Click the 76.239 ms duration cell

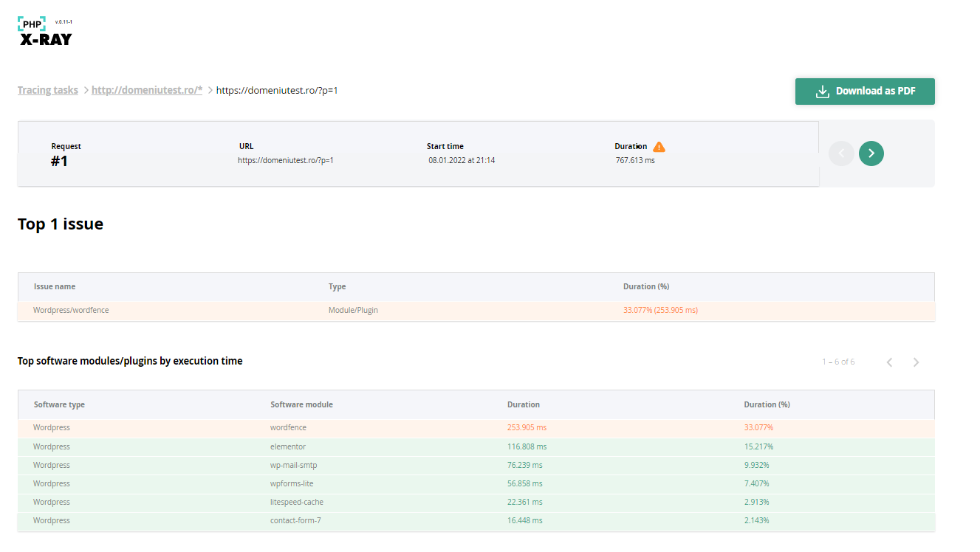click(525, 465)
